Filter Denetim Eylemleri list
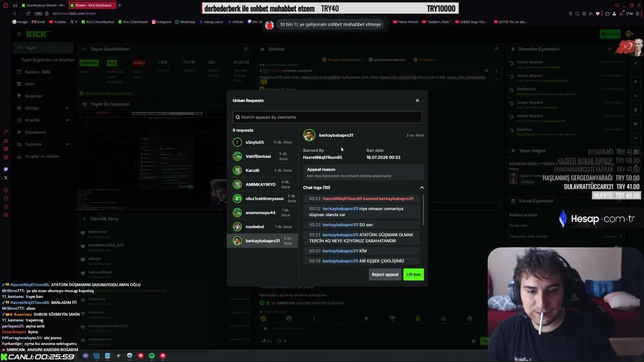Image resolution: width=644 pixels, height=362 pixels. point(609,49)
